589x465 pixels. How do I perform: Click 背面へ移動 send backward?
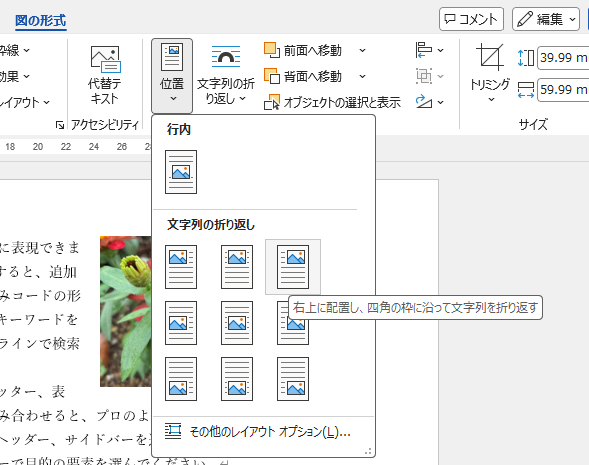click(x=304, y=76)
